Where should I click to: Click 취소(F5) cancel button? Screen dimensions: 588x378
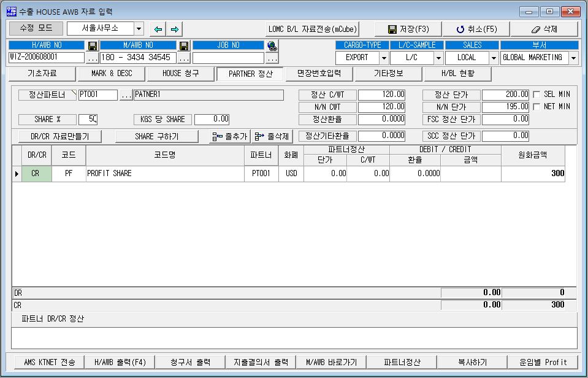point(476,29)
